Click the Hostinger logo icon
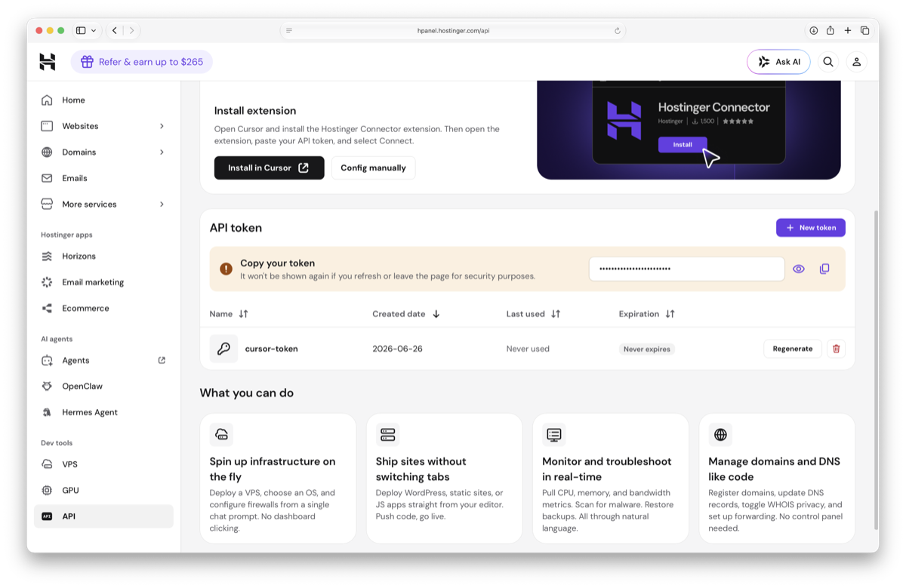The image size is (906, 588). (x=48, y=62)
